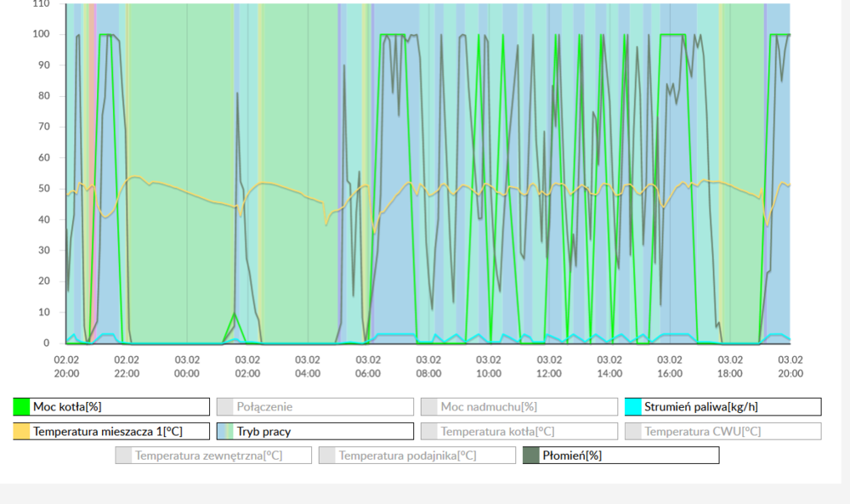Click the 03.02 12:00 axis label
This screenshot has width=850, height=504.
pyautogui.click(x=549, y=365)
